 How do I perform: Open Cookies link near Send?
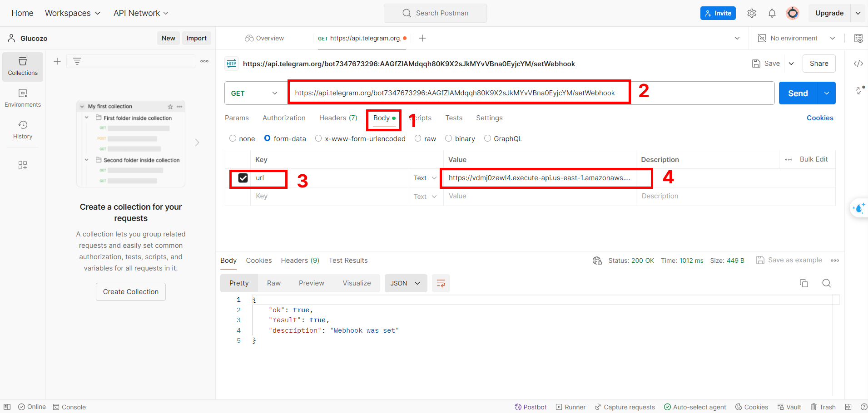click(820, 118)
